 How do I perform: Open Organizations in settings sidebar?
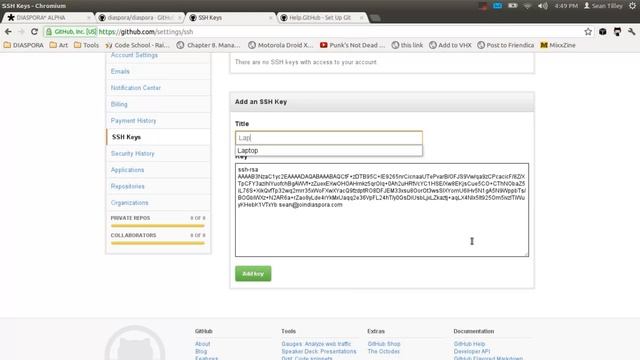(129, 202)
